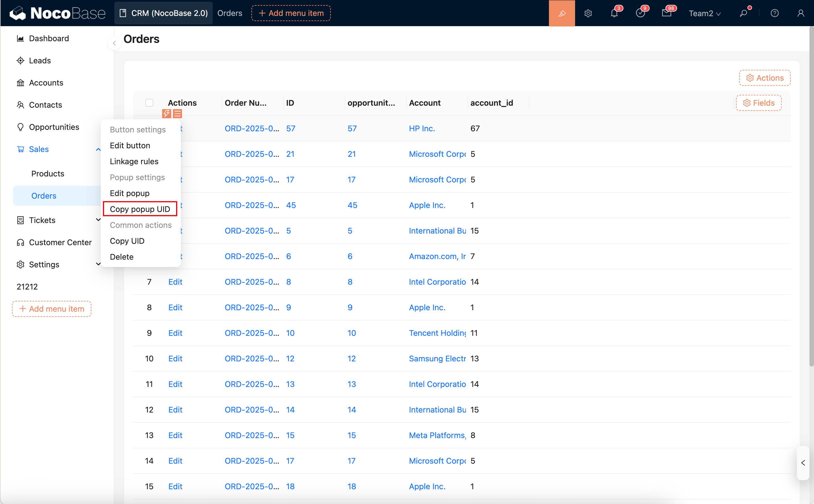Open the user profile icon
The height and width of the screenshot is (504, 814).
[x=800, y=13]
